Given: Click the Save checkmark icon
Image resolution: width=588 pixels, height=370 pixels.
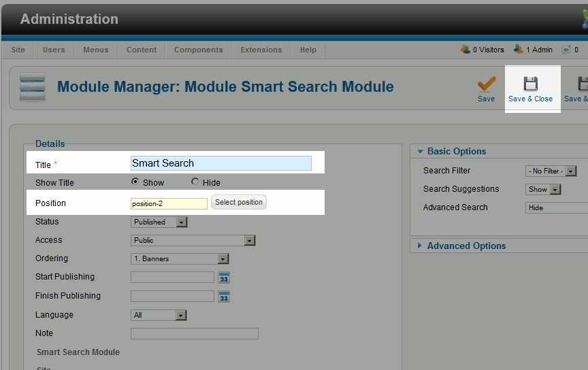Looking at the screenshot, I should (486, 84).
